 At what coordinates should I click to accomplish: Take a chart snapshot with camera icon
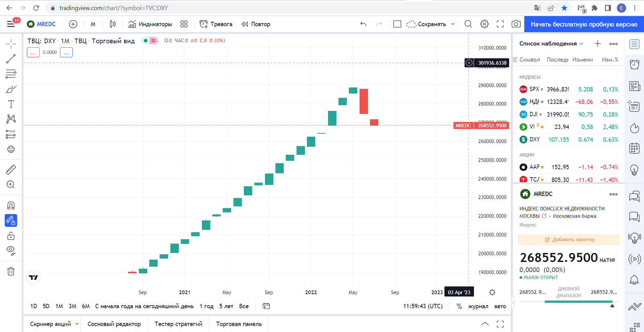(516, 24)
